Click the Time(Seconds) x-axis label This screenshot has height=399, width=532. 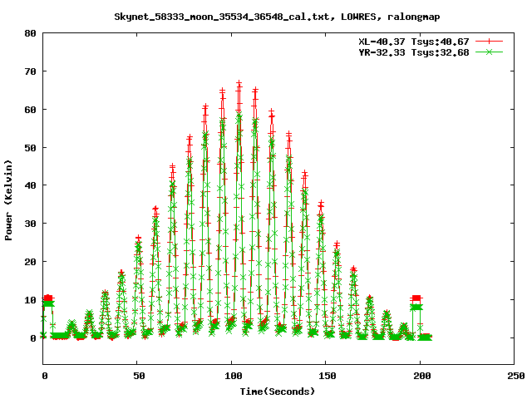coord(278,392)
